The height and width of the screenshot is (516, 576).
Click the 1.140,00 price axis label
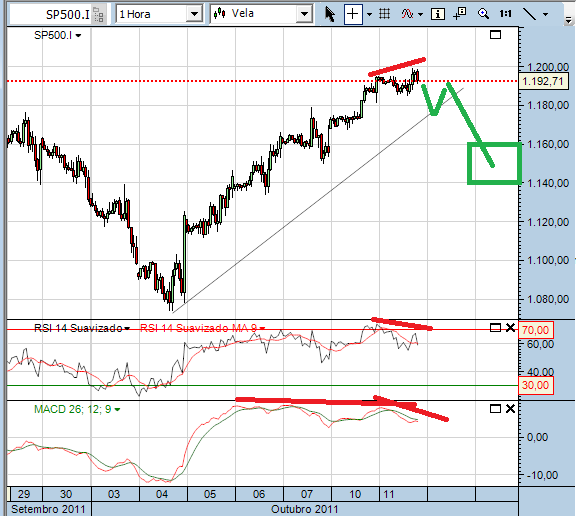point(548,183)
